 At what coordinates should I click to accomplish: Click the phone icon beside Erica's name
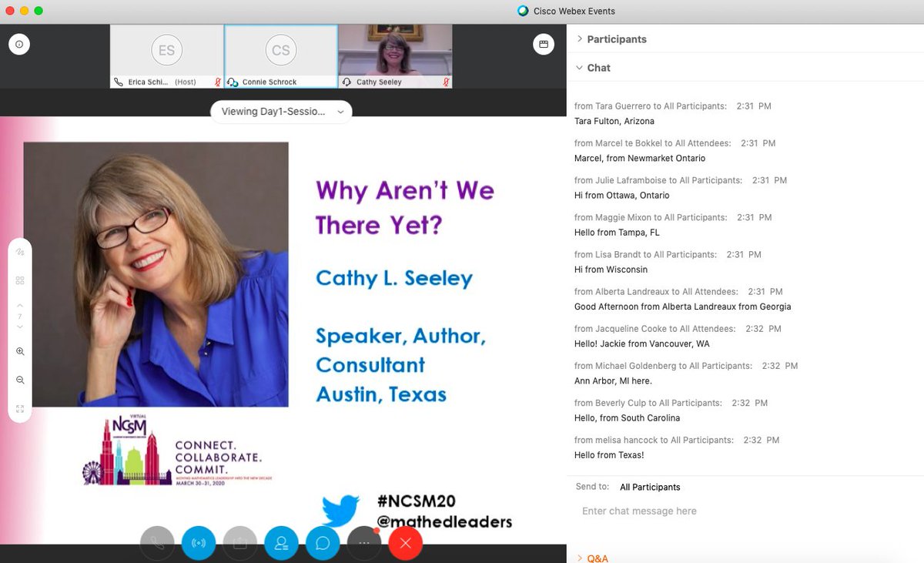[x=119, y=82]
